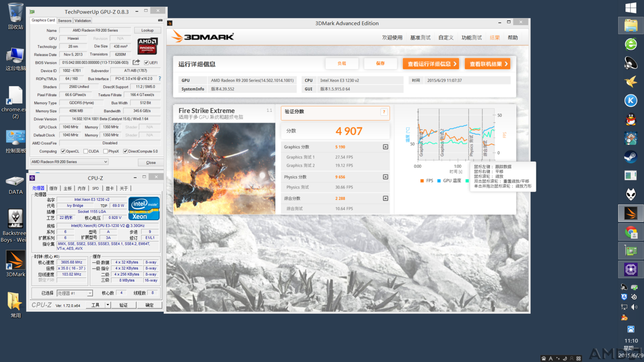Click the Close button in GPU-Z
Image resolution: width=644 pixels, height=362 pixels.
(151, 162)
